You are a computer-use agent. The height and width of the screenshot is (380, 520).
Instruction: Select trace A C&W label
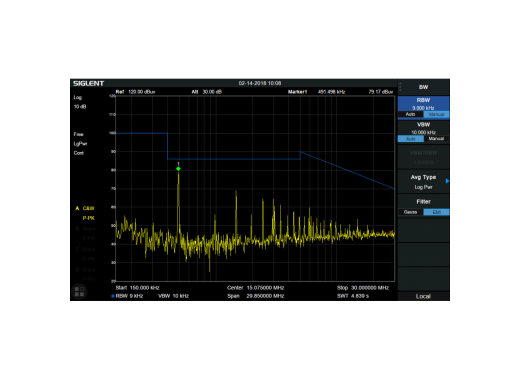coord(85,208)
